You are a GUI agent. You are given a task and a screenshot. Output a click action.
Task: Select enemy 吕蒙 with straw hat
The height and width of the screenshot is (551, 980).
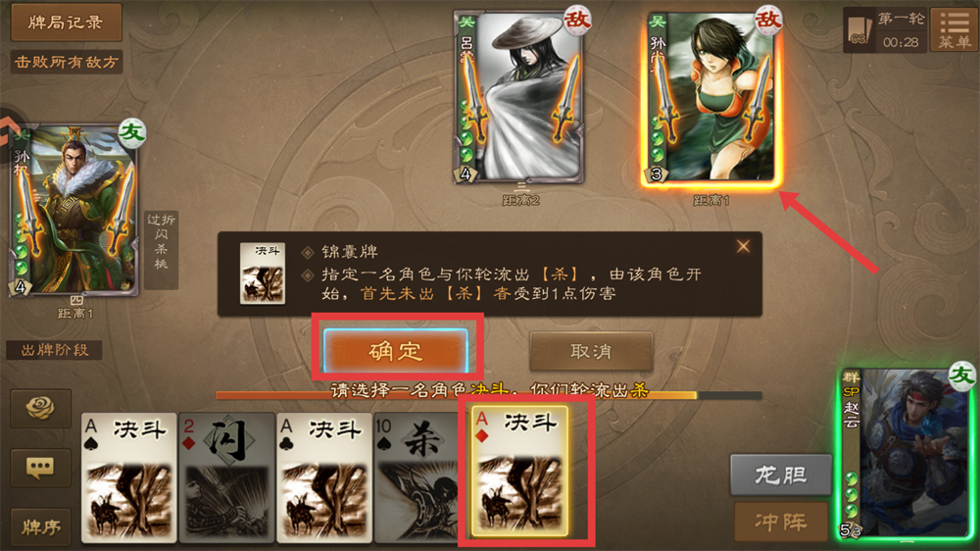click(x=520, y=97)
